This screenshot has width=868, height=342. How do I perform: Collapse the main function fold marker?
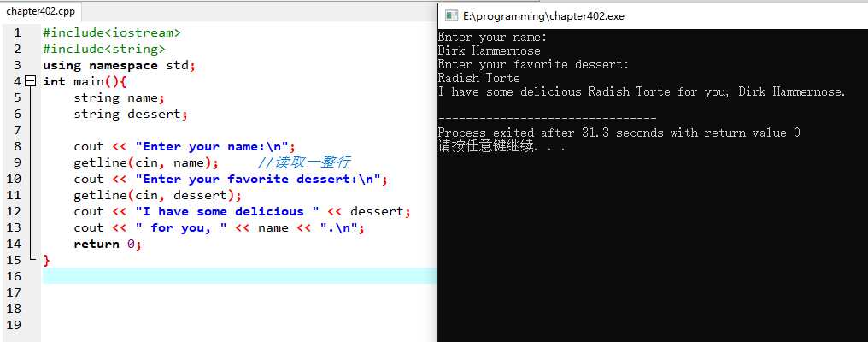pyautogui.click(x=31, y=81)
